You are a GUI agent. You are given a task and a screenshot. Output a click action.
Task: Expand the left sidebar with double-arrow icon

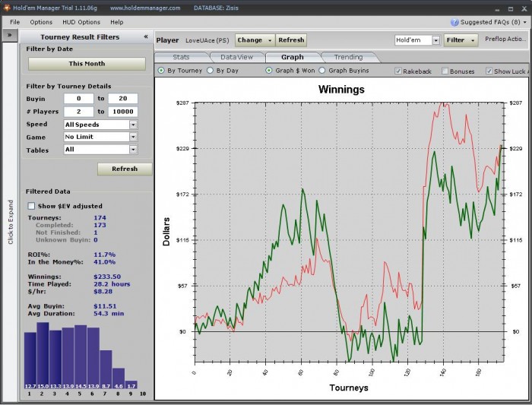tap(9, 36)
